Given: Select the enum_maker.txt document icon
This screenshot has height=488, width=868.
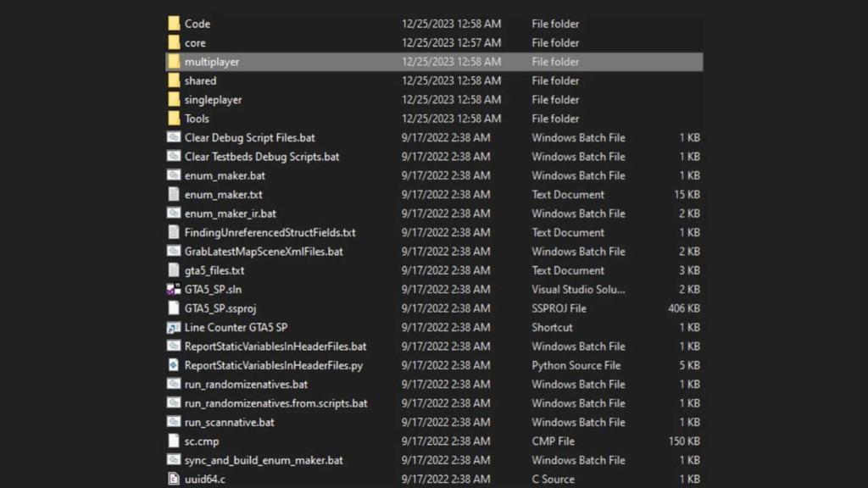Looking at the screenshot, I should click(174, 194).
